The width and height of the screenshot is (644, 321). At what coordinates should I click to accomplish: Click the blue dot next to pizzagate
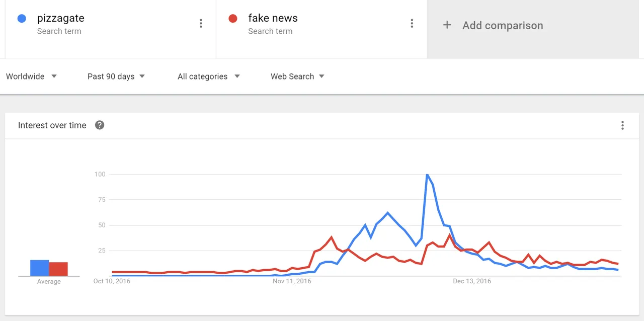click(x=22, y=19)
